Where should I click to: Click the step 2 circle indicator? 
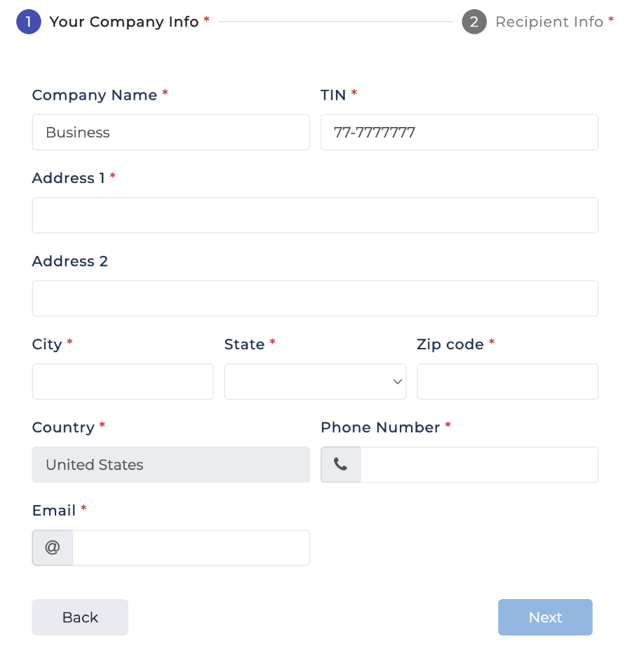tap(474, 22)
